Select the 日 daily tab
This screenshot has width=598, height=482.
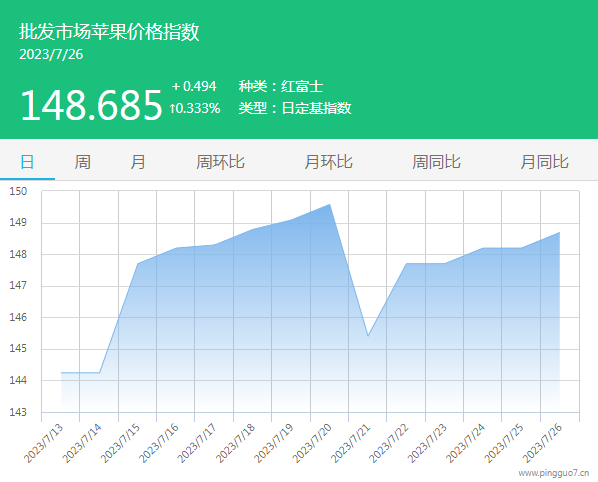(x=27, y=162)
